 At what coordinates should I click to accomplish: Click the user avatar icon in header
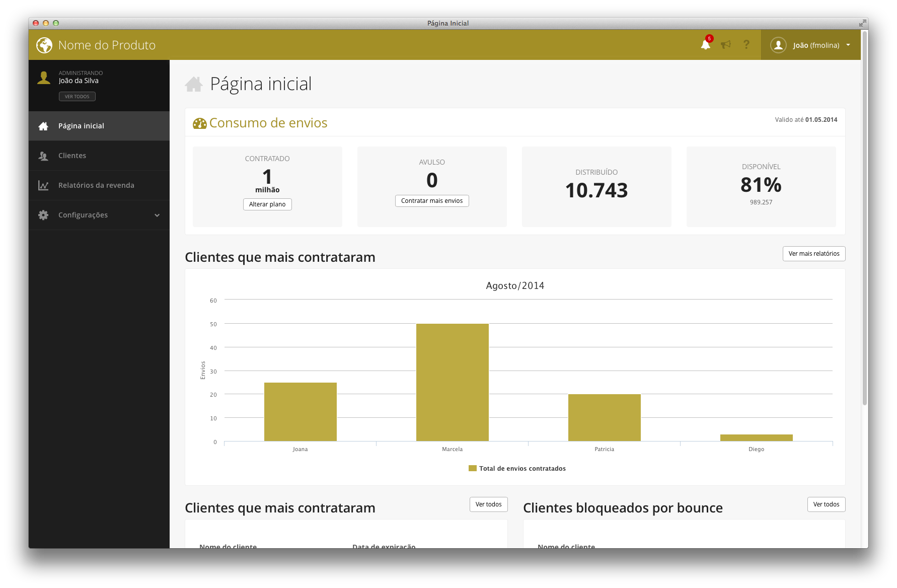point(778,45)
